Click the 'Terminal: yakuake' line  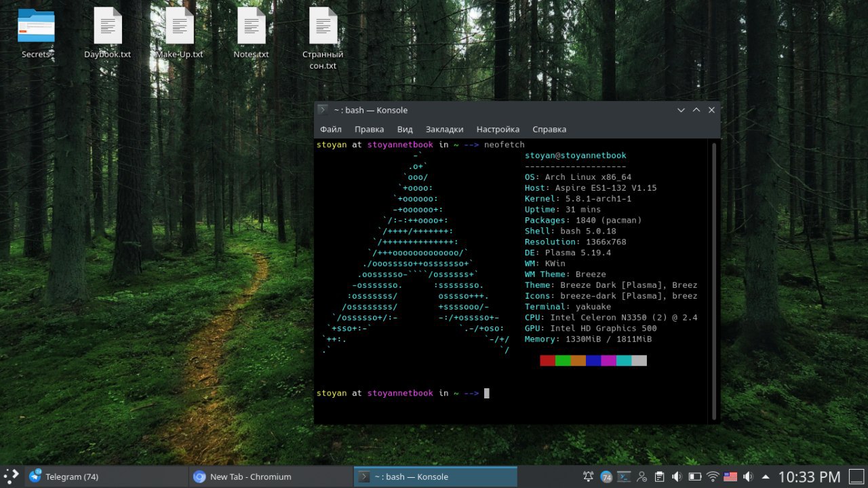(x=568, y=307)
